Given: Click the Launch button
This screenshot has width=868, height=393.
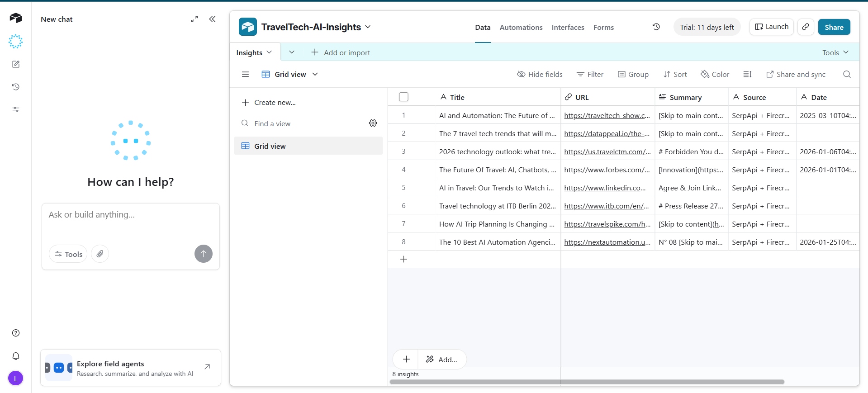Looking at the screenshot, I should pyautogui.click(x=772, y=27).
